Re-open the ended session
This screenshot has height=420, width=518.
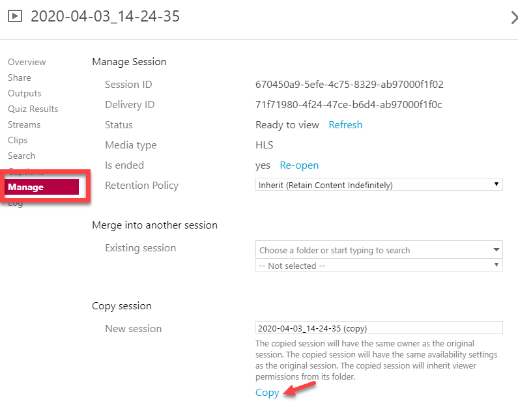[299, 165]
